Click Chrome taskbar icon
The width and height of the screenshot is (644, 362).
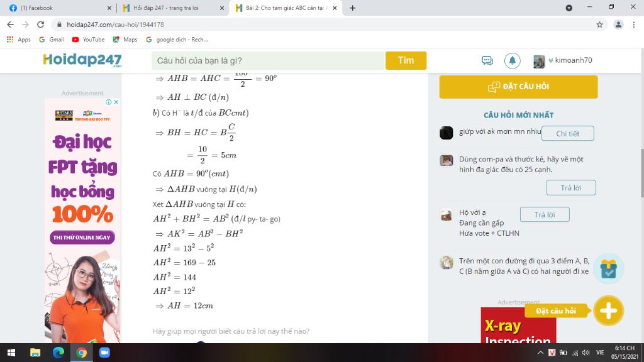click(x=81, y=353)
